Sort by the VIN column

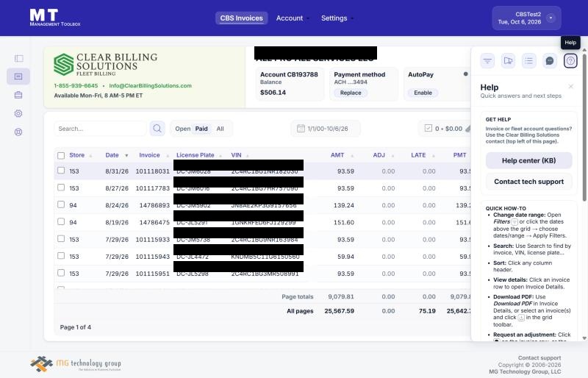(x=236, y=155)
